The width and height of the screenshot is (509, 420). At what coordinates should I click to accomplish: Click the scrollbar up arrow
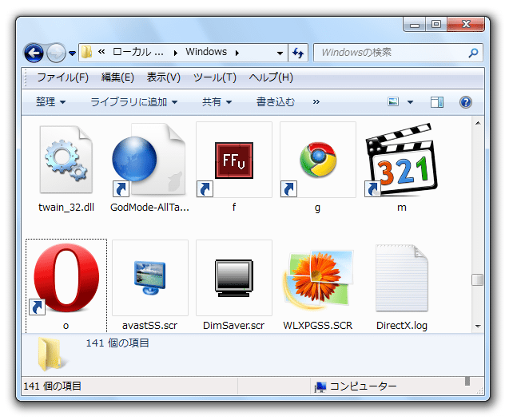coord(478,123)
